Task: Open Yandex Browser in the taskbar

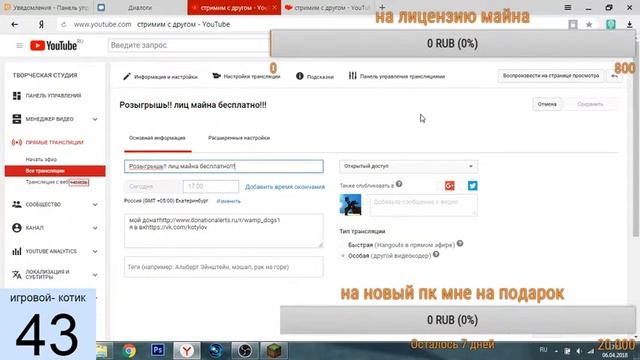Action: (187, 351)
